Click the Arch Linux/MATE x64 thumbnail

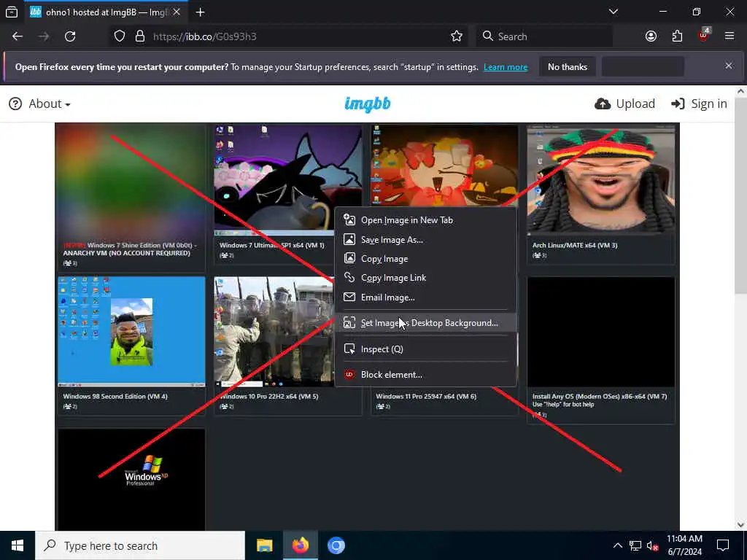click(601, 179)
